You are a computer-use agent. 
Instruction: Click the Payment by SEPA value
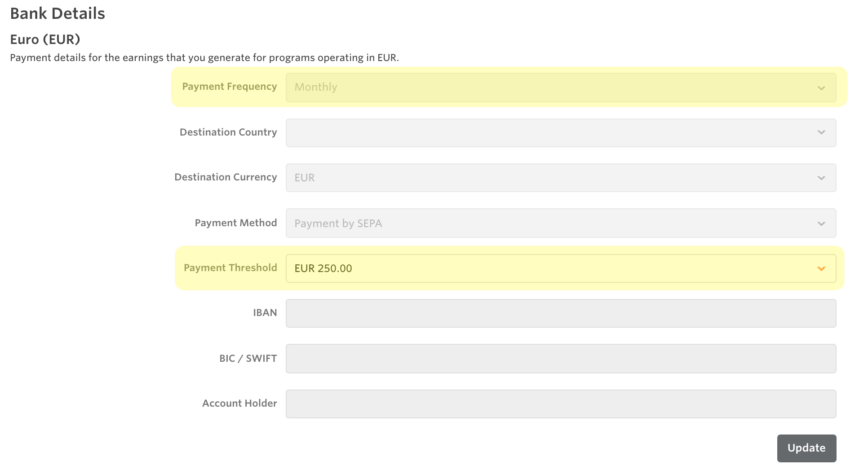pos(338,223)
